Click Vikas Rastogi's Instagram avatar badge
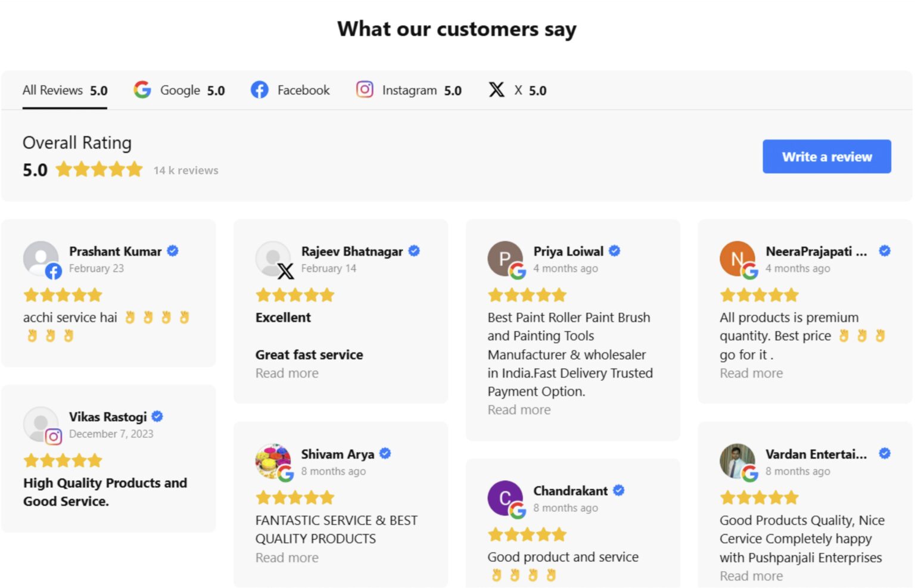 [x=54, y=437]
